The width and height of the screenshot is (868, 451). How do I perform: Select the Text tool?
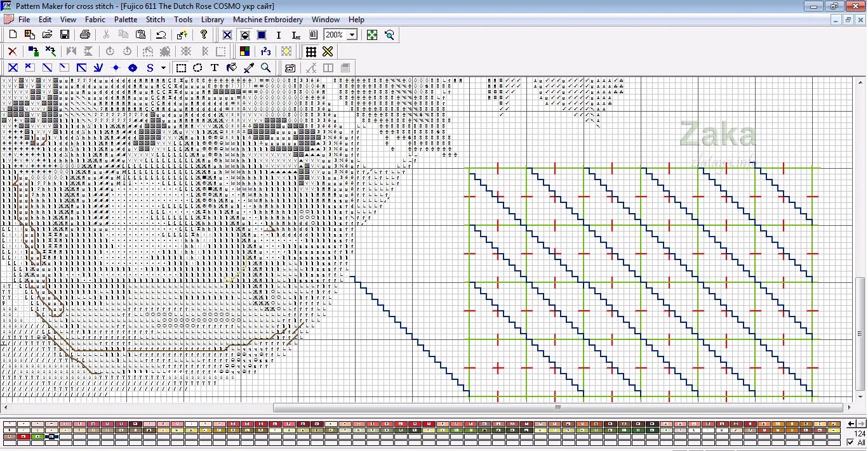click(x=215, y=68)
